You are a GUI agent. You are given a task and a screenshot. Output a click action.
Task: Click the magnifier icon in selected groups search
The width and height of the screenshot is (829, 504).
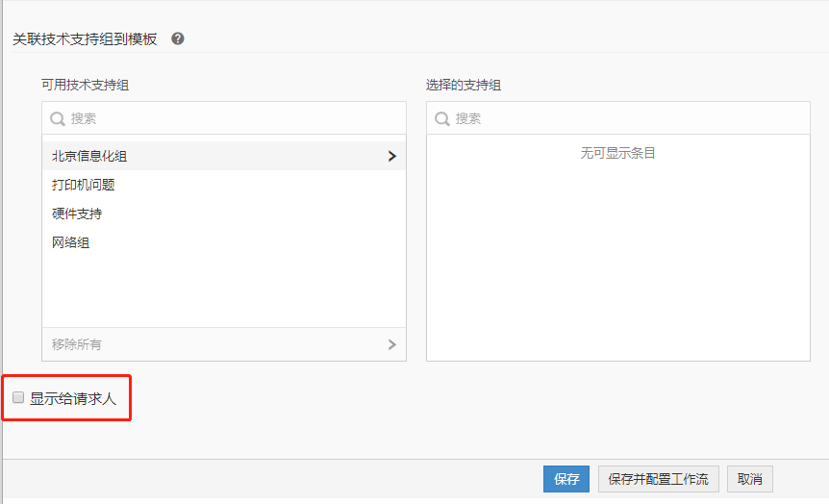pyautogui.click(x=442, y=118)
